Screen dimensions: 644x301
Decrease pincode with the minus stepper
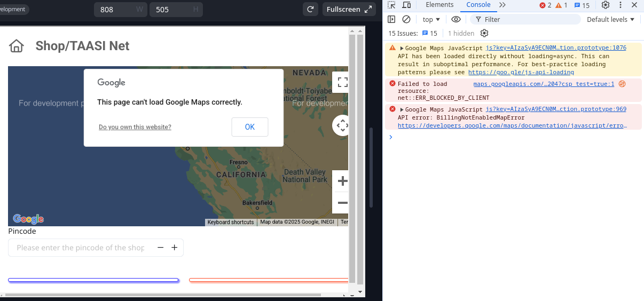tap(160, 248)
